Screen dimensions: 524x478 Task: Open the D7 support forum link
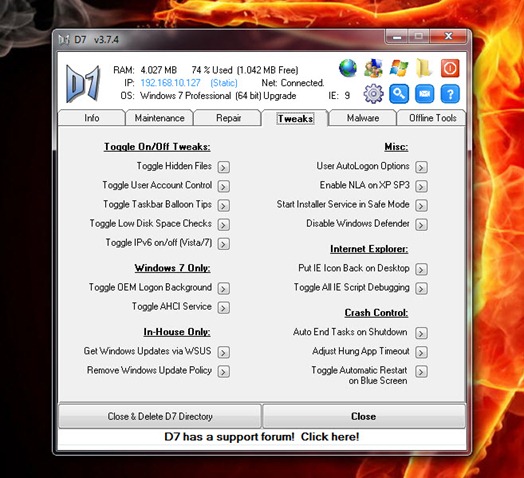tap(262, 437)
